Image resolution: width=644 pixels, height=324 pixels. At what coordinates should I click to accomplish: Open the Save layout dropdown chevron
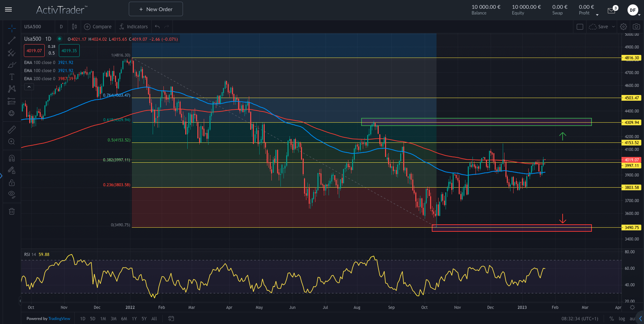tap(613, 27)
